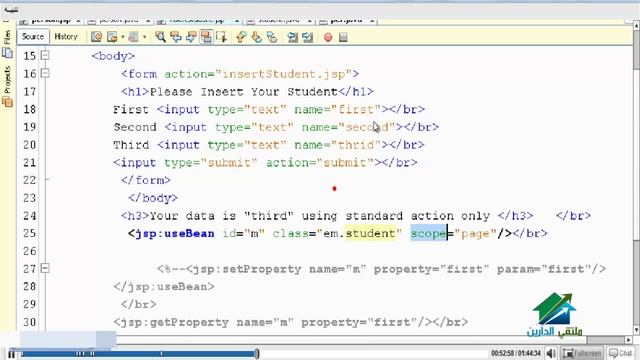This screenshot has width=640, height=360.
Task: Click jsp:useBean tag on line 25
Action: (171, 233)
